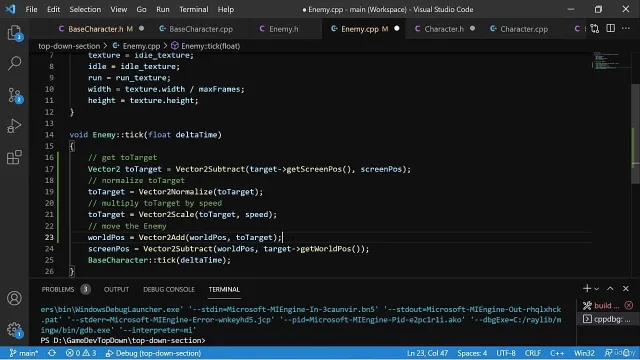Switch to the BaseCharacter.h tab
Screen dimensions: 640x360
pos(96,29)
